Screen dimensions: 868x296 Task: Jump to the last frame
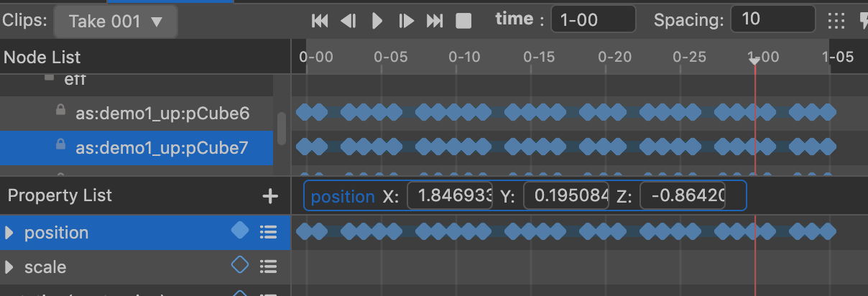435,21
